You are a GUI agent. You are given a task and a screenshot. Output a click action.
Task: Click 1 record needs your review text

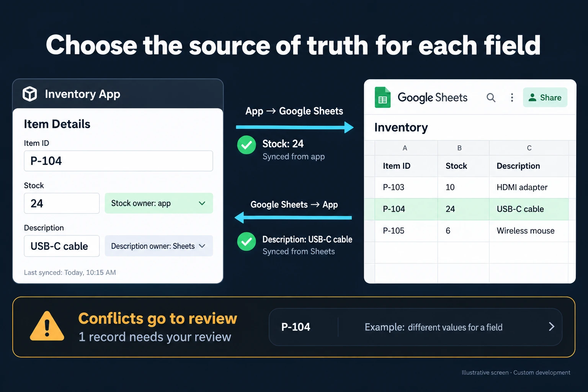point(155,337)
